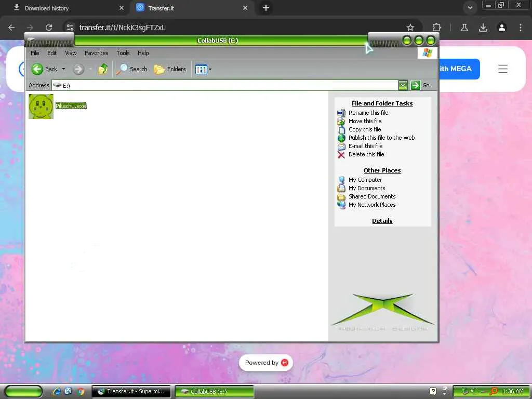This screenshot has height=399, width=532.
Task: Click the Windows flag logo in explorer
Action: [x=427, y=53]
